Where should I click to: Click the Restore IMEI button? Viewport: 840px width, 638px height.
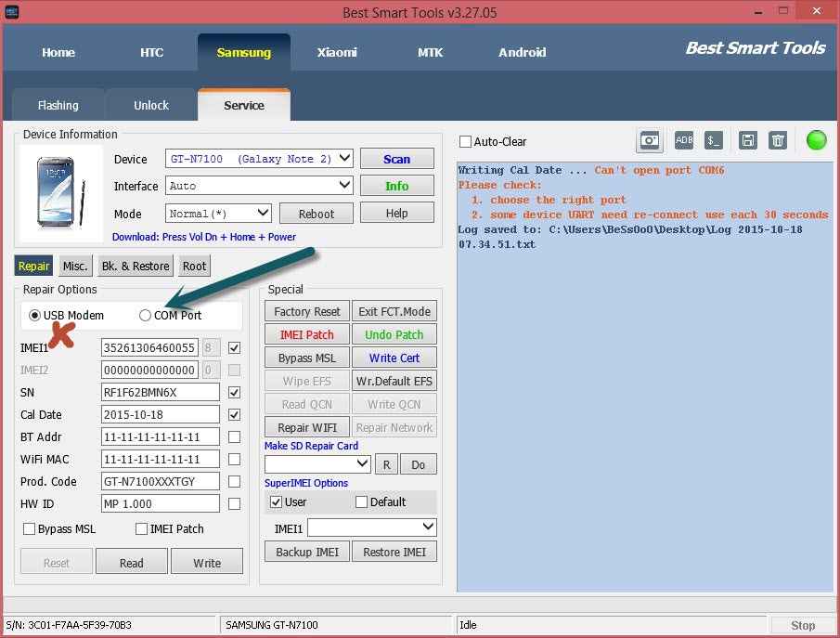tap(394, 552)
